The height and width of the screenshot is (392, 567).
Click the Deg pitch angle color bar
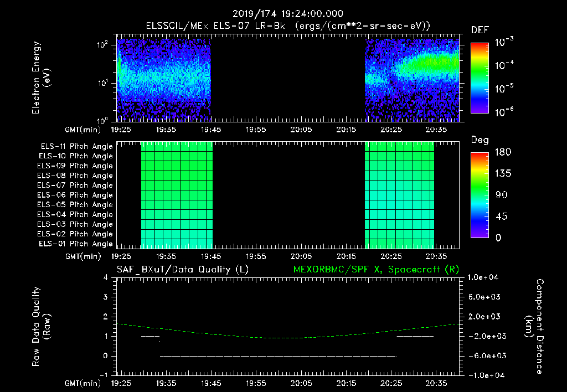pyautogui.click(x=480, y=195)
